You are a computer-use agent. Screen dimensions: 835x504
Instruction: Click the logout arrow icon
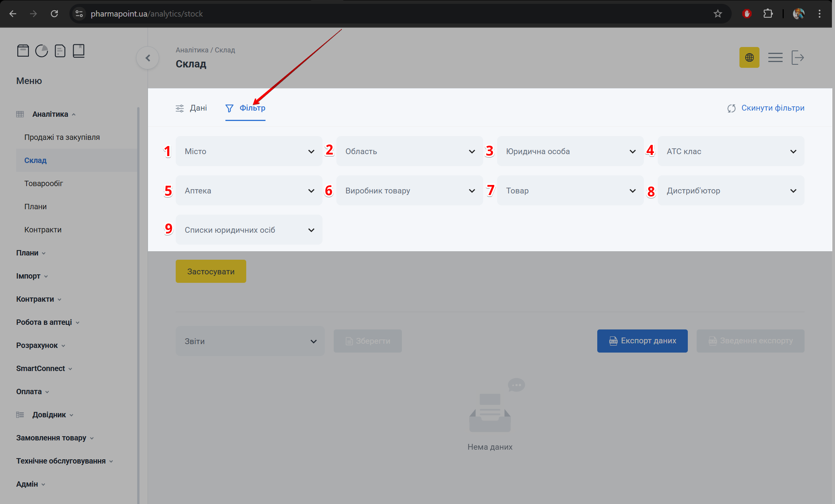point(797,58)
